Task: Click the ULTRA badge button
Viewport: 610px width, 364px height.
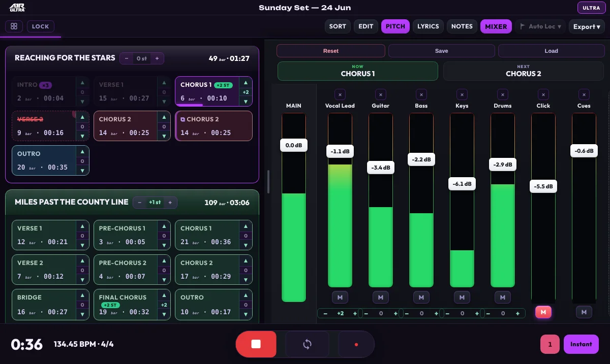Action: 591,8
